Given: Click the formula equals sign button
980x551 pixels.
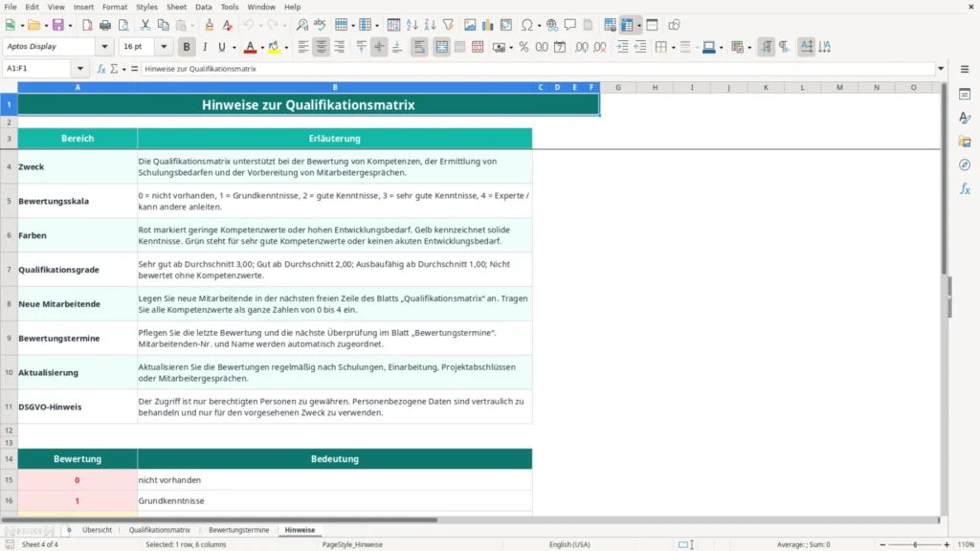Looking at the screenshot, I should tap(134, 69).
